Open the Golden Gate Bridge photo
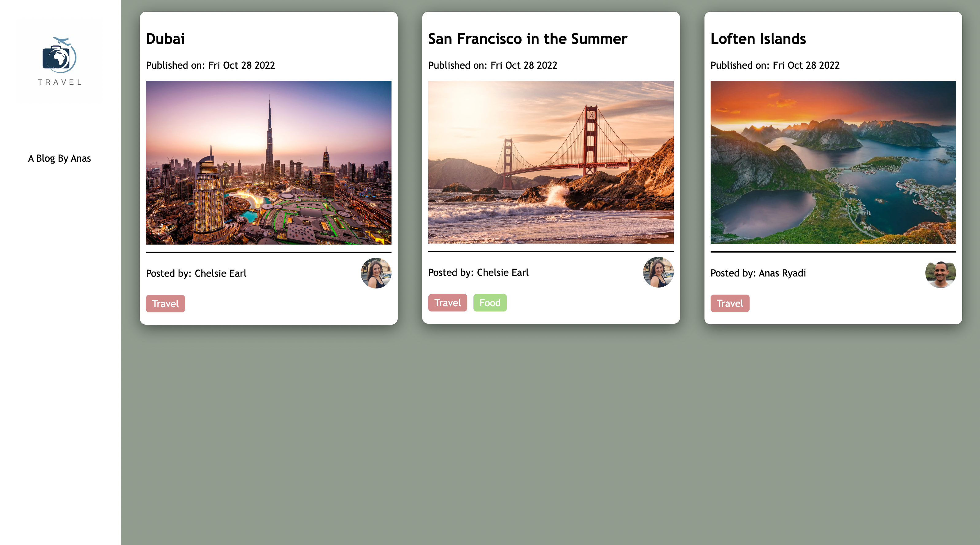980x545 pixels. point(550,162)
